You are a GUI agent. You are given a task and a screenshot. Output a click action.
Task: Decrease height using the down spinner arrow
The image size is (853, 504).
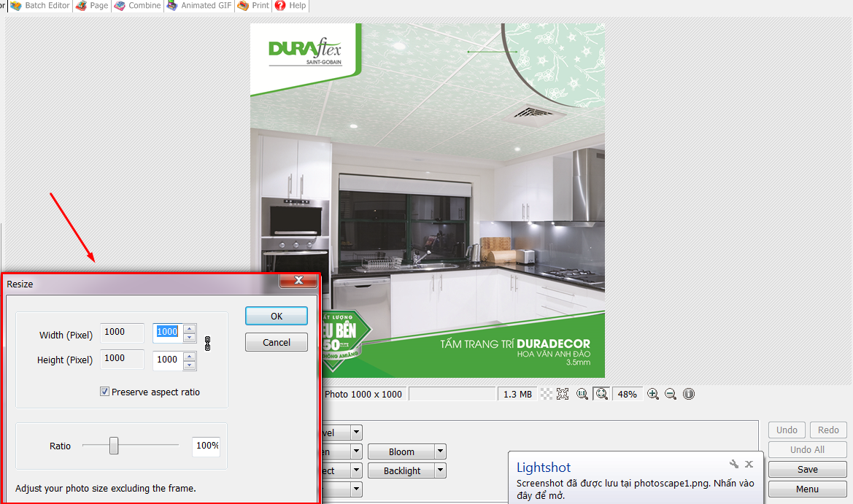pos(190,364)
